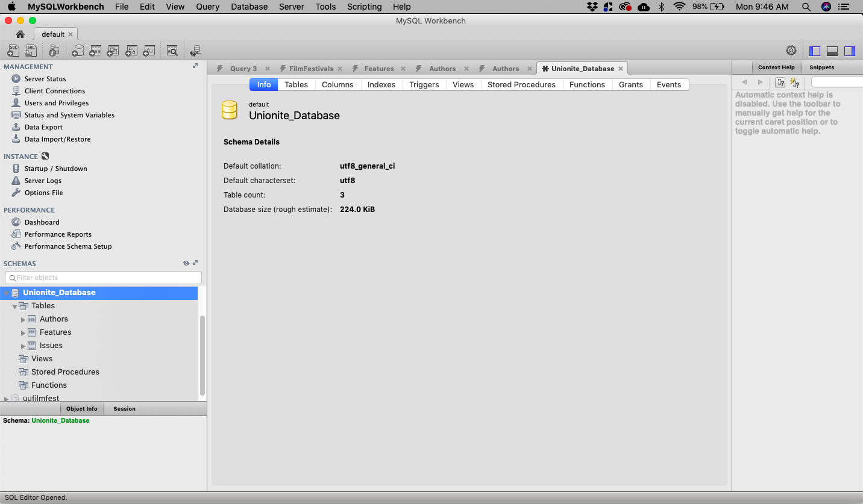Screen dimensions: 863x504
Task: Collapse the Unionite_Database schema node
Action: point(6,293)
